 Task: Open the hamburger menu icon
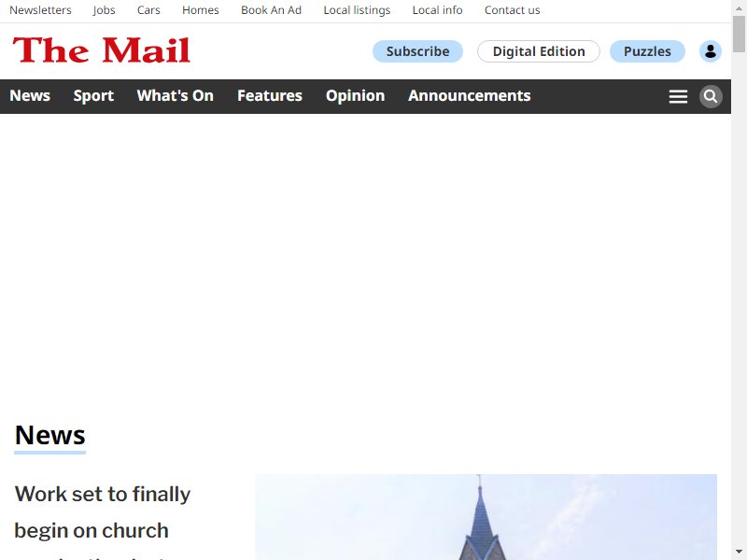point(678,97)
